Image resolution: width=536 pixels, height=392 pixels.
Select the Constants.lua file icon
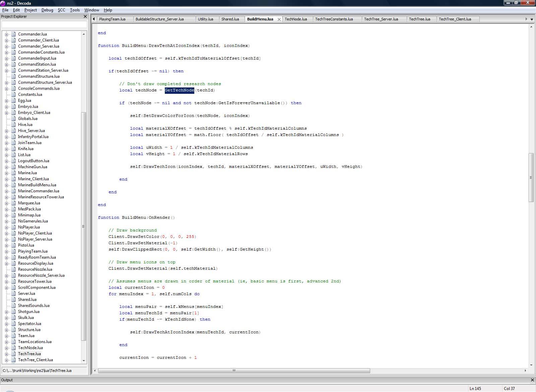[13, 94]
